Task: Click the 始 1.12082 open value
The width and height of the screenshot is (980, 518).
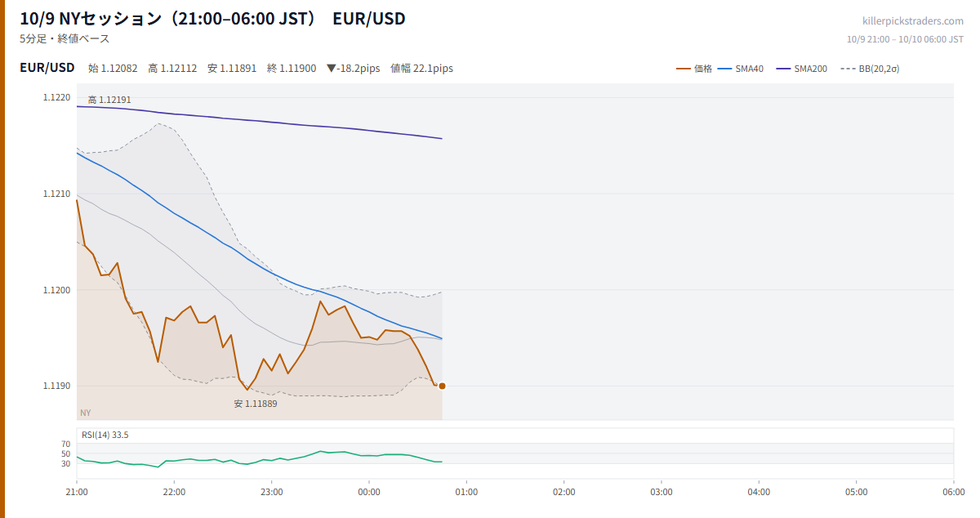Action: (113, 69)
